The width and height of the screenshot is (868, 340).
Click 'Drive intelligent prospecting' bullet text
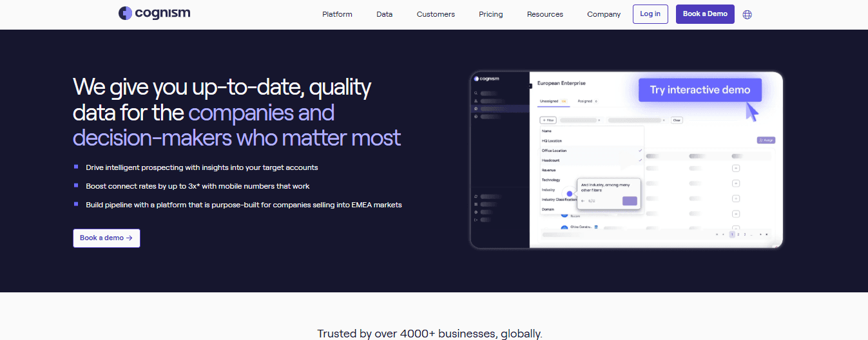pyautogui.click(x=202, y=167)
